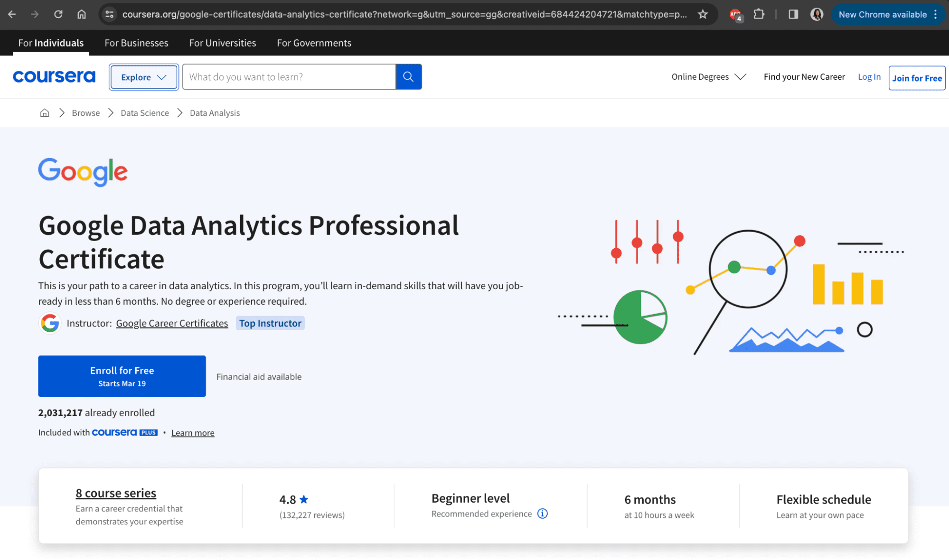This screenshot has height=560, width=949.
Task: Click the Top Instructor badge
Action: (x=270, y=323)
